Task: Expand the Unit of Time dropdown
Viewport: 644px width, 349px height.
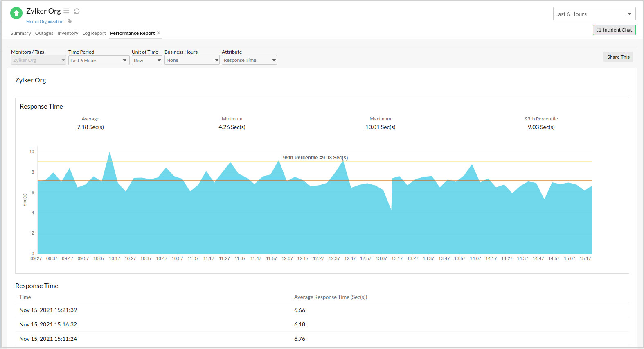Action: 147,61
